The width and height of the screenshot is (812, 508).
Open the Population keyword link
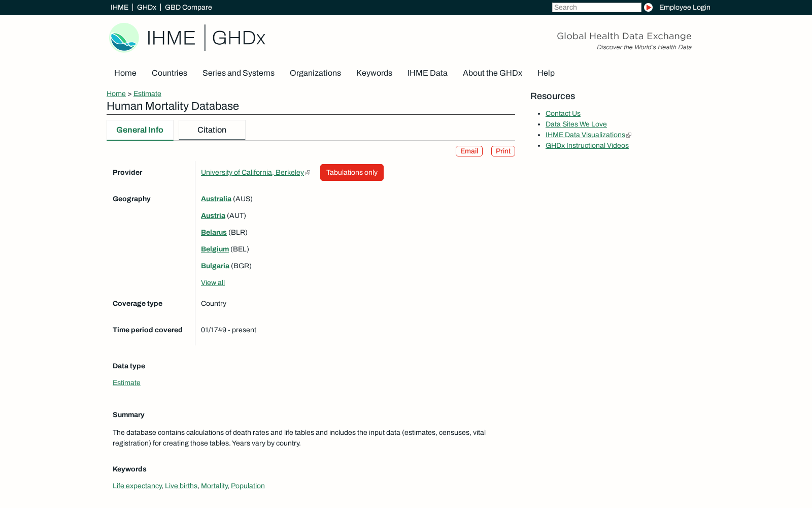[x=248, y=486]
